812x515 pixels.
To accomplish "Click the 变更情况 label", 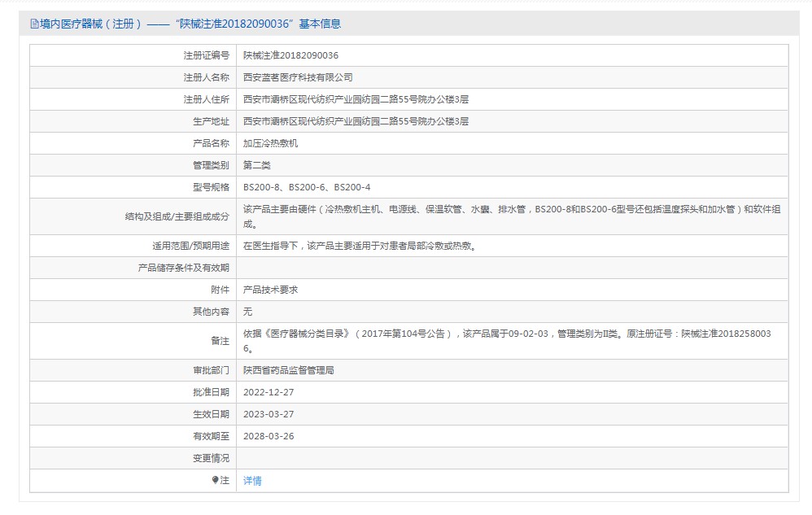I will (211, 458).
